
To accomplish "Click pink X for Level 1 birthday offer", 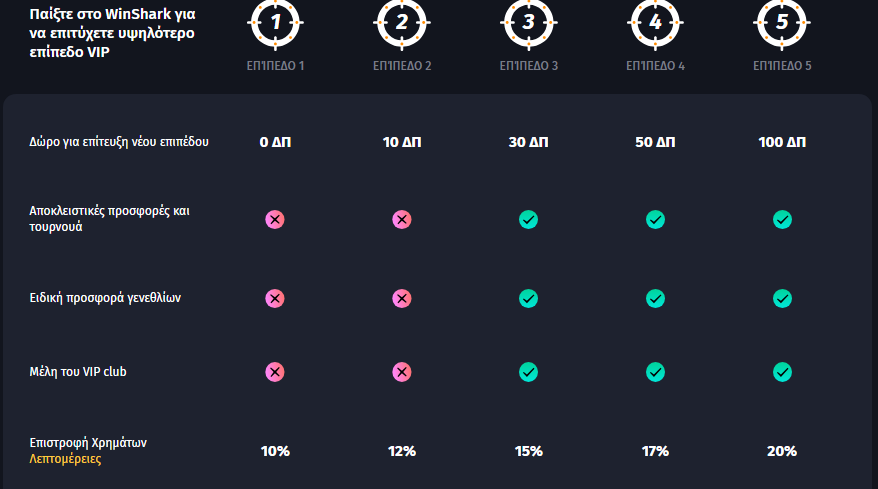I will click(275, 298).
